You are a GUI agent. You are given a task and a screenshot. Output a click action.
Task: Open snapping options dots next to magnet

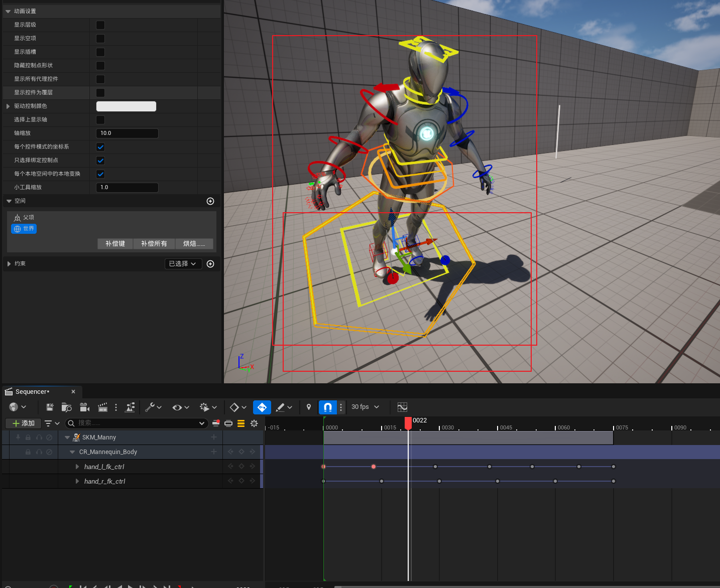[341, 407]
